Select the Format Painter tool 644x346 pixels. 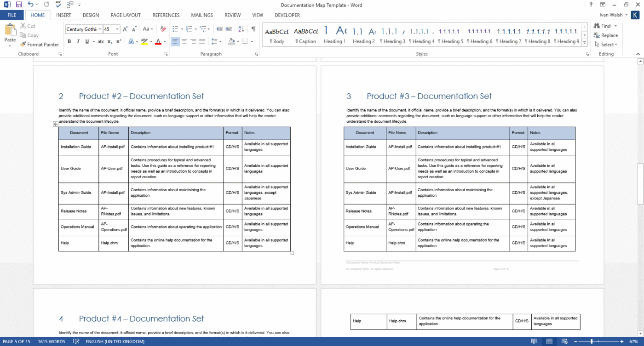[40, 45]
